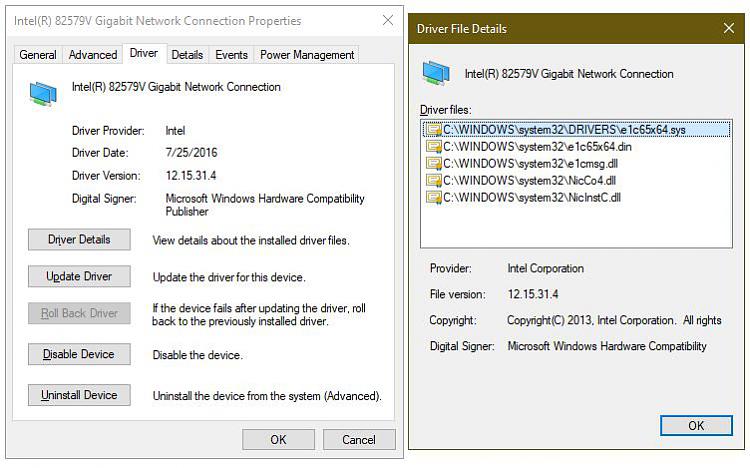750x468 pixels.
Task: Click file icon beside e1cmsg.dll entry
Action: (x=434, y=164)
